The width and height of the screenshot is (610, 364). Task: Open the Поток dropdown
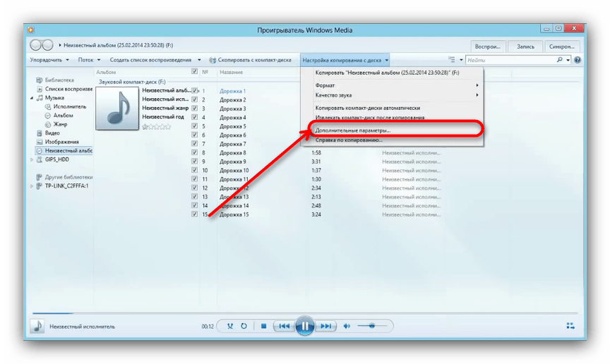click(x=89, y=60)
